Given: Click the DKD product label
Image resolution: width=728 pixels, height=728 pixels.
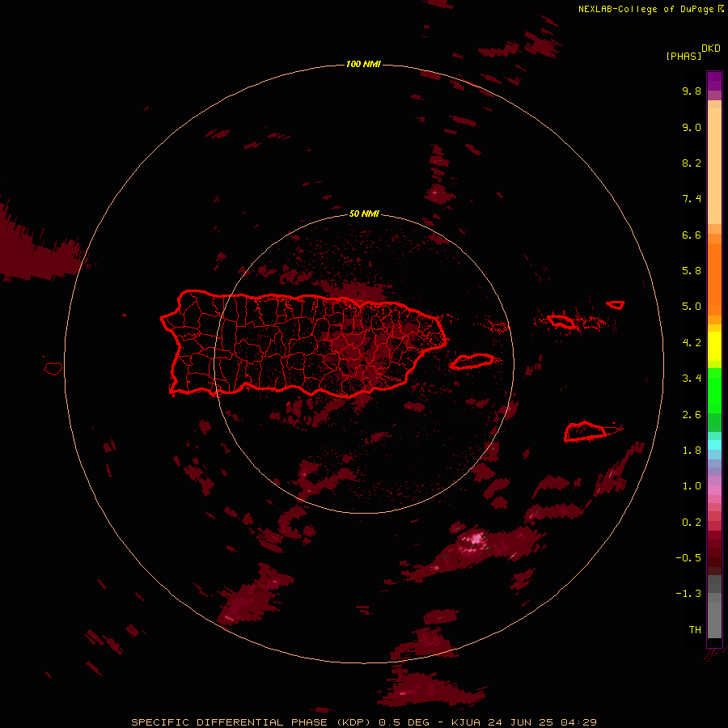Looking at the screenshot, I should [x=711, y=48].
